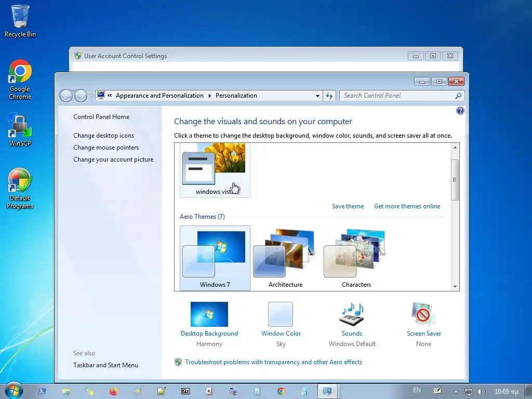Click theme list scroll down arrow
The image size is (532, 399).
pos(455,287)
